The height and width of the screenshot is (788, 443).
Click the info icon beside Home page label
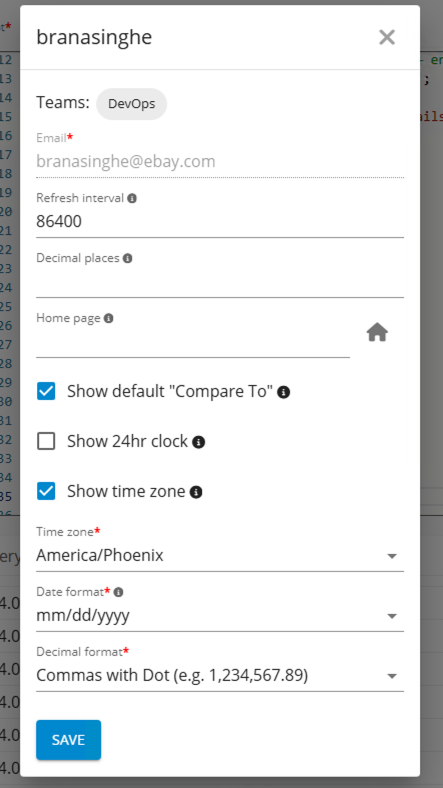click(108, 319)
